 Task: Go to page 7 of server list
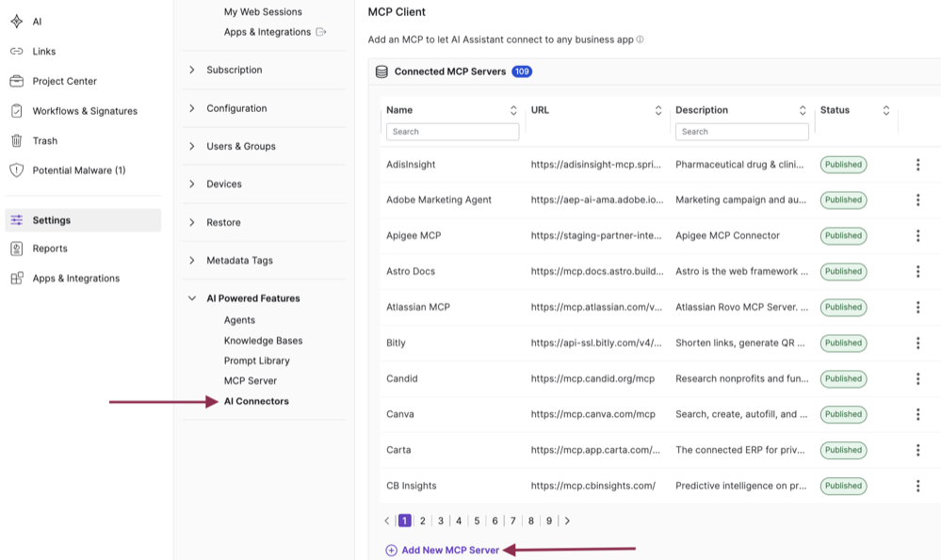(512, 520)
